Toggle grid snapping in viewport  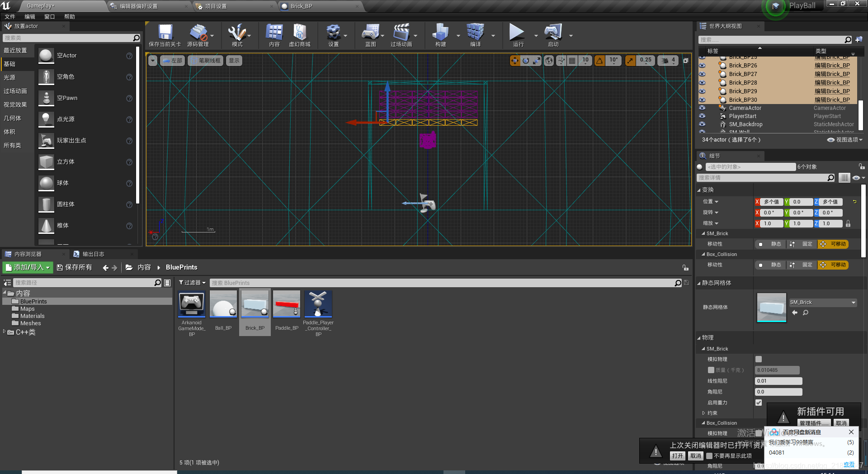572,61
